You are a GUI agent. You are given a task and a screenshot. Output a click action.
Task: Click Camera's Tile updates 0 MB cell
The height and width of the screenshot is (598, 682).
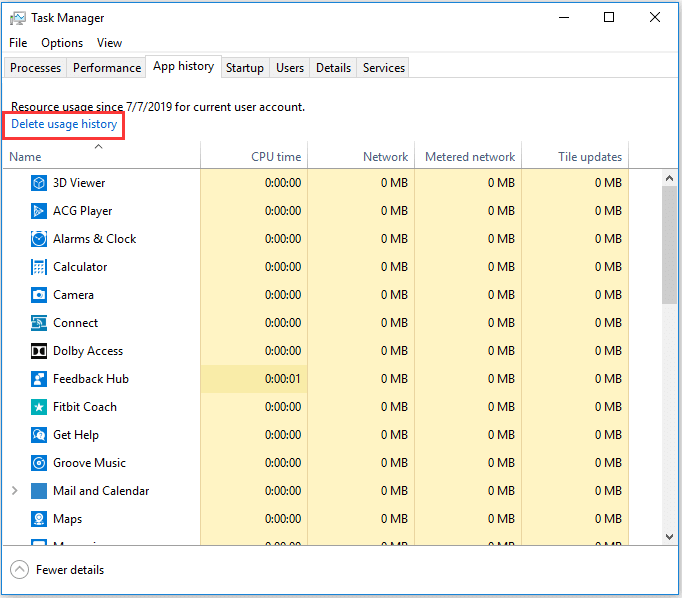575,295
